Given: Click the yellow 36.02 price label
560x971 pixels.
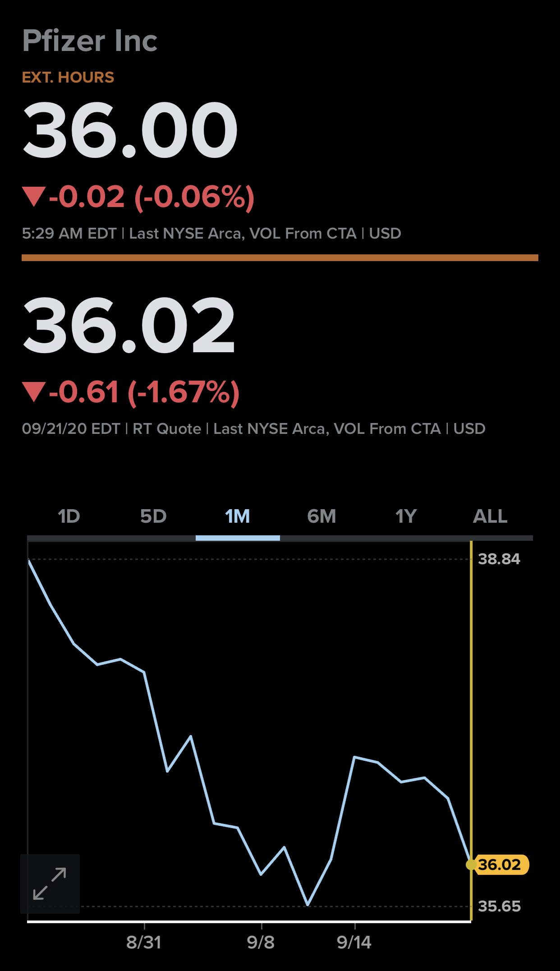Looking at the screenshot, I should tap(500, 865).
